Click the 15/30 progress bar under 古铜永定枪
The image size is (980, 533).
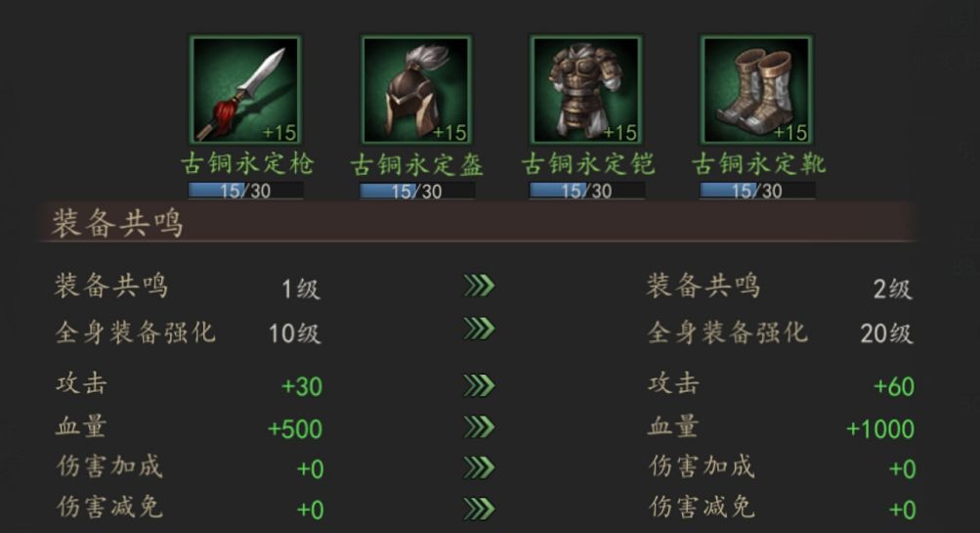pos(245,190)
